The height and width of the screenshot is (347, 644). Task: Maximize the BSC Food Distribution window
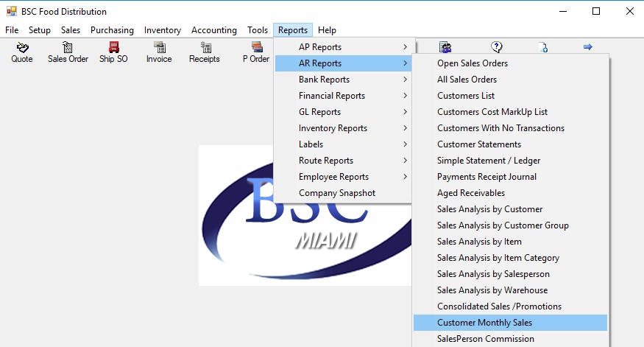click(596, 11)
